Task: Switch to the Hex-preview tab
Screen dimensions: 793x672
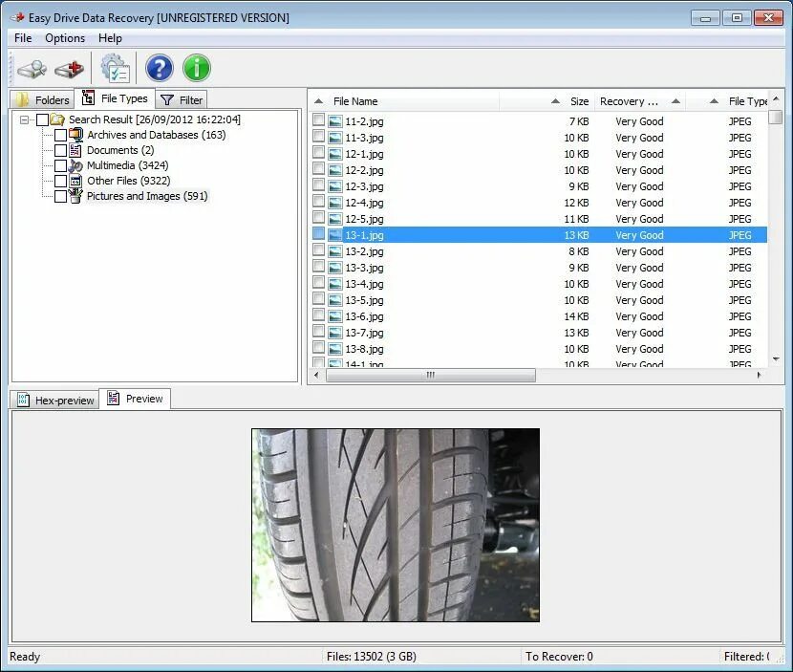Action: pos(55,400)
